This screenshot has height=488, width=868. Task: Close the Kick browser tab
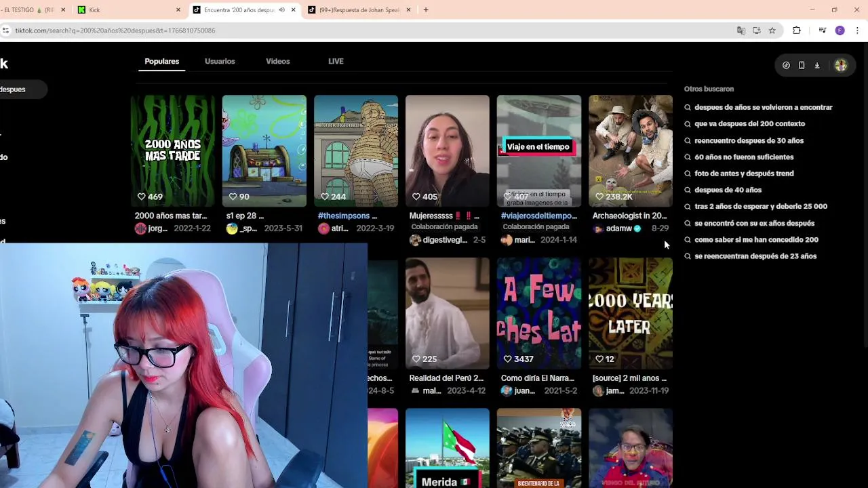pos(178,9)
